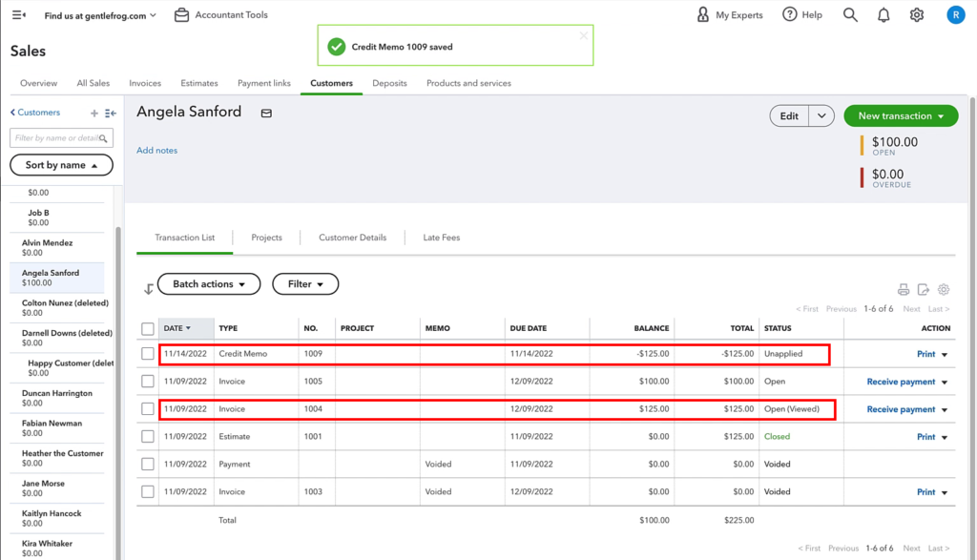Open the transaction table gear settings icon
Image resolution: width=977 pixels, height=560 pixels.
point(943,289)
